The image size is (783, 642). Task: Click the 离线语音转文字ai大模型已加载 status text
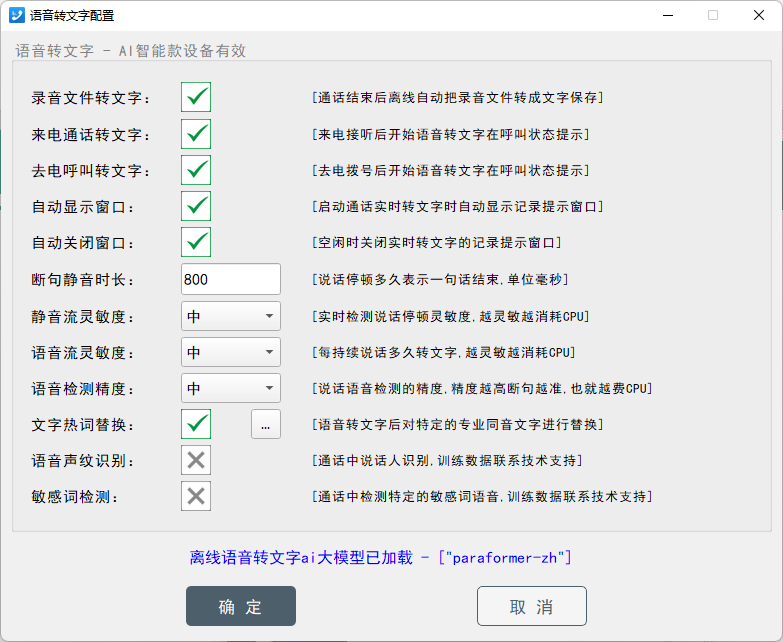pos(381,558)
